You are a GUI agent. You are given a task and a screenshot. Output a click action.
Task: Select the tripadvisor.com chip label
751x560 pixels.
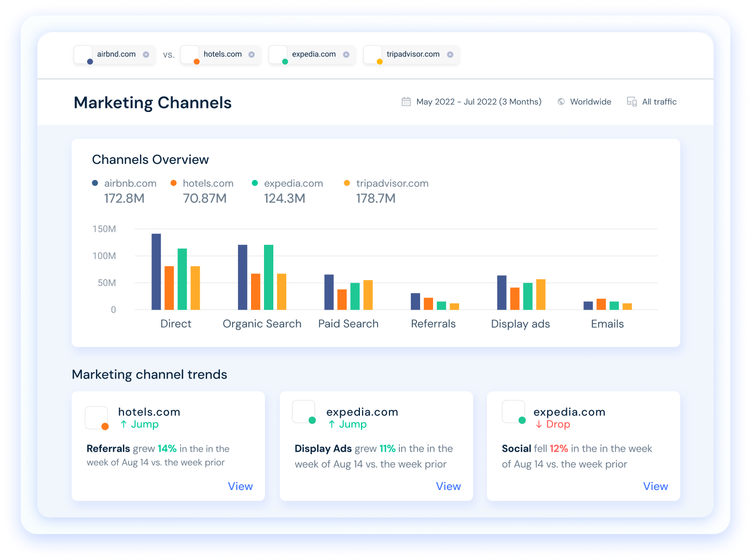coord(413,54)
